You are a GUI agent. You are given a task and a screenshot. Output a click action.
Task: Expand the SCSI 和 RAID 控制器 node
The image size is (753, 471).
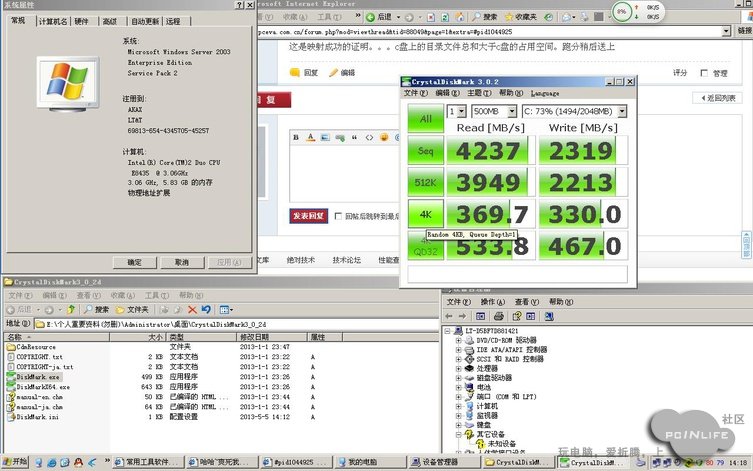tap(458, 359)
